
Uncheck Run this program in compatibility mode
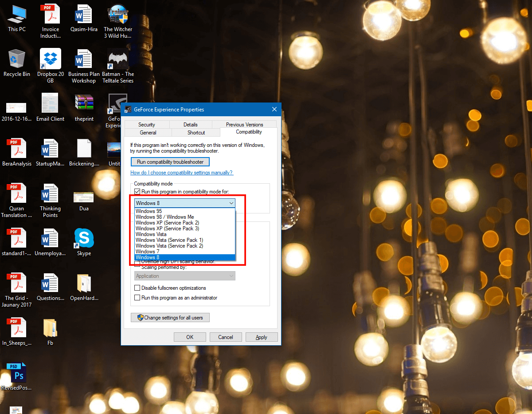click(137, 192)
